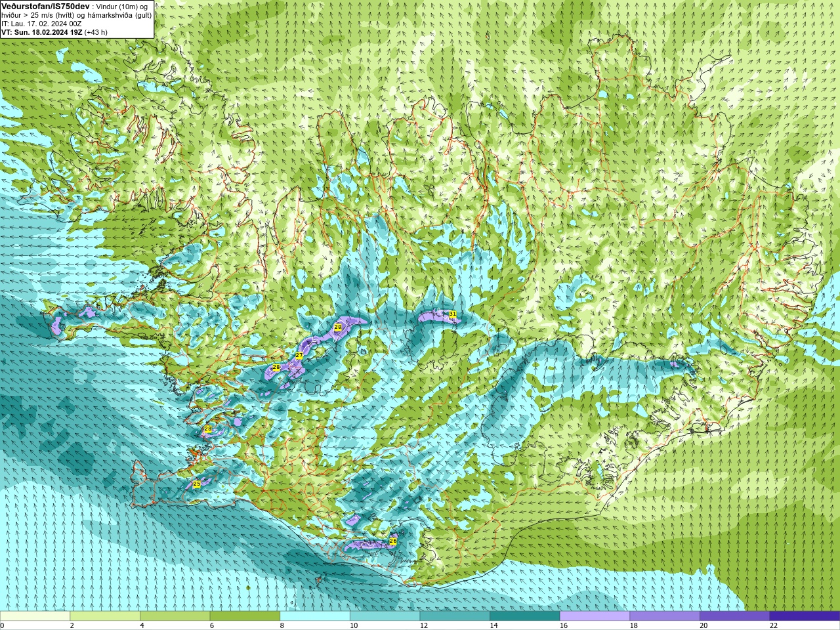The height and width of the screenshot is (630, 840).
Task: Select the 10–12 m/s turquoise swatch
Action: tap(385, 616)
